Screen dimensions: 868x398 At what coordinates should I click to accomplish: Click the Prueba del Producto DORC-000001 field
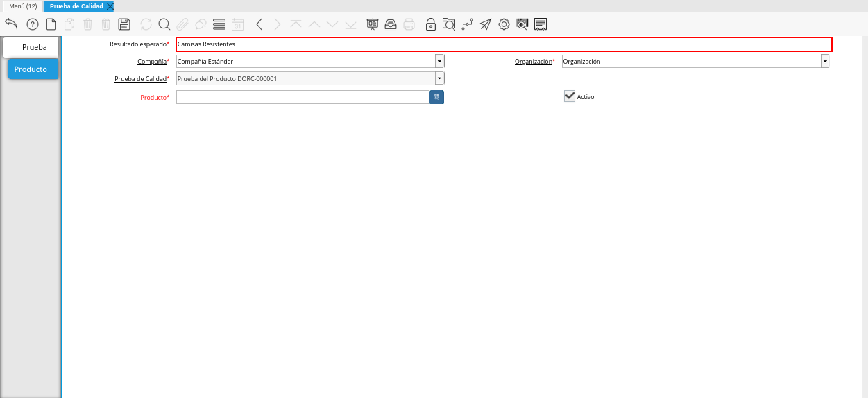[305, 78]
